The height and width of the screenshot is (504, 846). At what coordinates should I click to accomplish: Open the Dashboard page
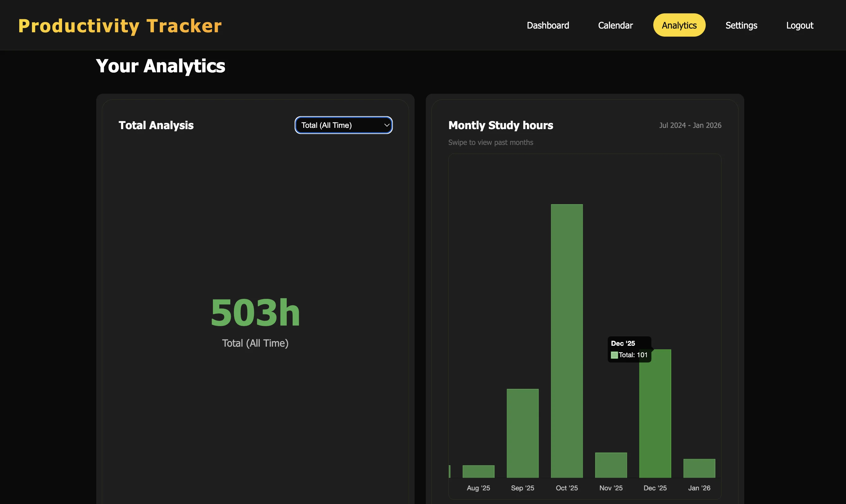tap(547, 25)
